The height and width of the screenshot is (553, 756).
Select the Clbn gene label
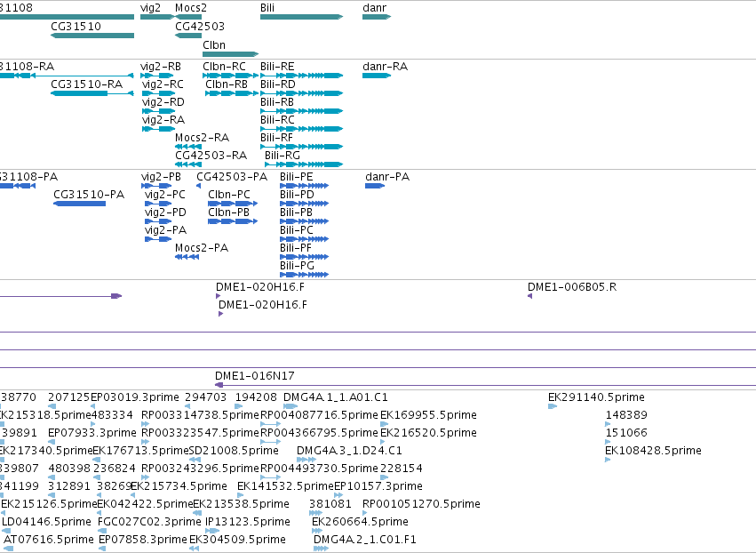[x=214, y=44]
